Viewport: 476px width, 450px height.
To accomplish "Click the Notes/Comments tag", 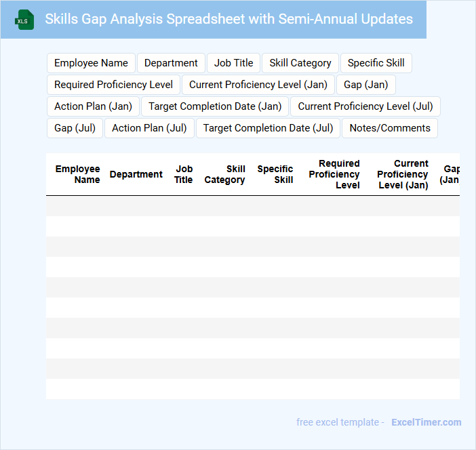I will coord(389,128).
